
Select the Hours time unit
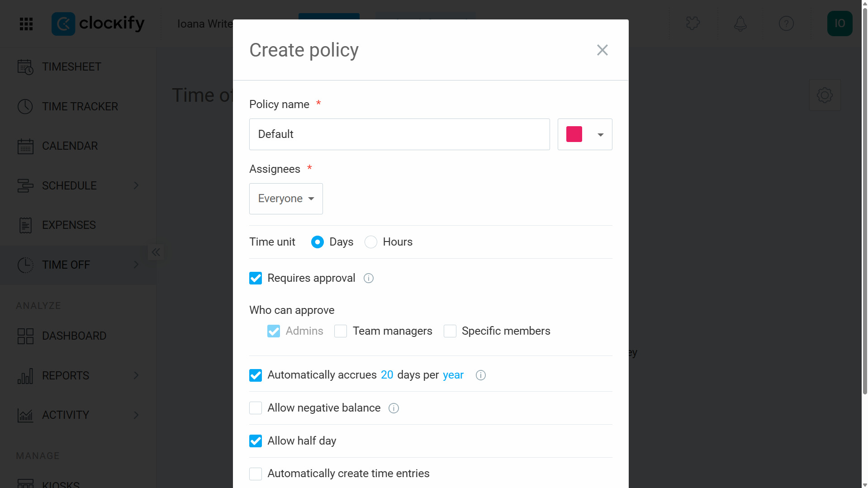click(x=371, y=242)
